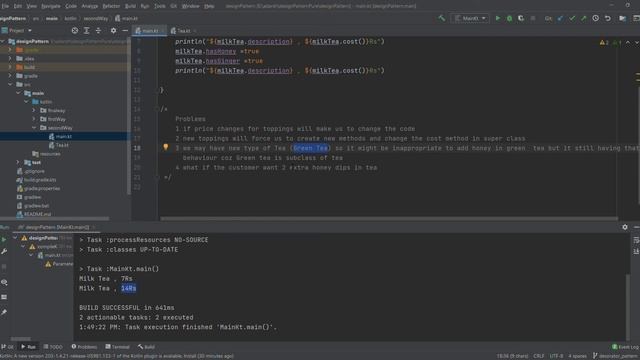Hide the Project panel with minus icon
The height and width of the screenshot is (360, 640).
click(125, 31)
